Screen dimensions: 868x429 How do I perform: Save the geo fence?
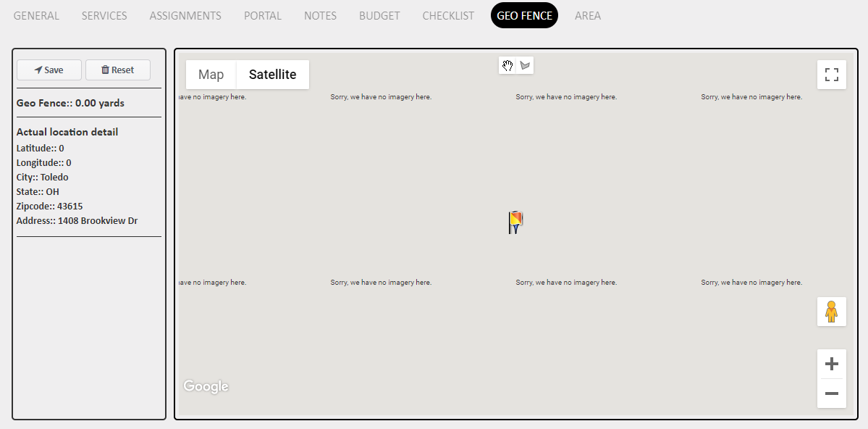(49, 70)
